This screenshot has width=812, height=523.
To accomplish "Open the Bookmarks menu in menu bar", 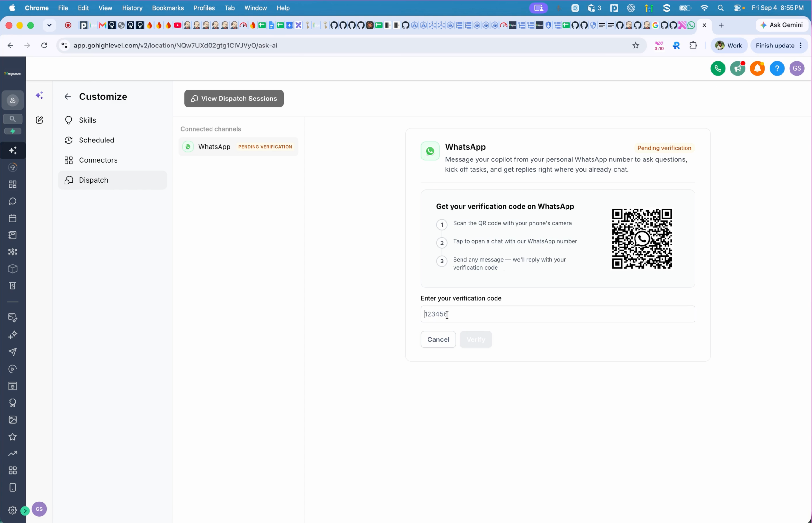I will coord(168,8).
